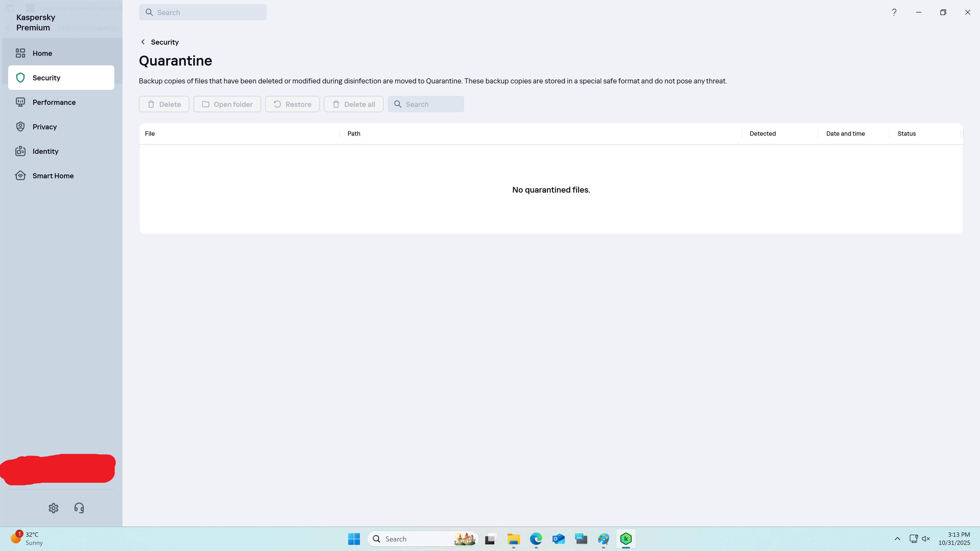Screen dimensions: 980x551
Task: Minimize the Kaspersky window
Action: point(919,12)
